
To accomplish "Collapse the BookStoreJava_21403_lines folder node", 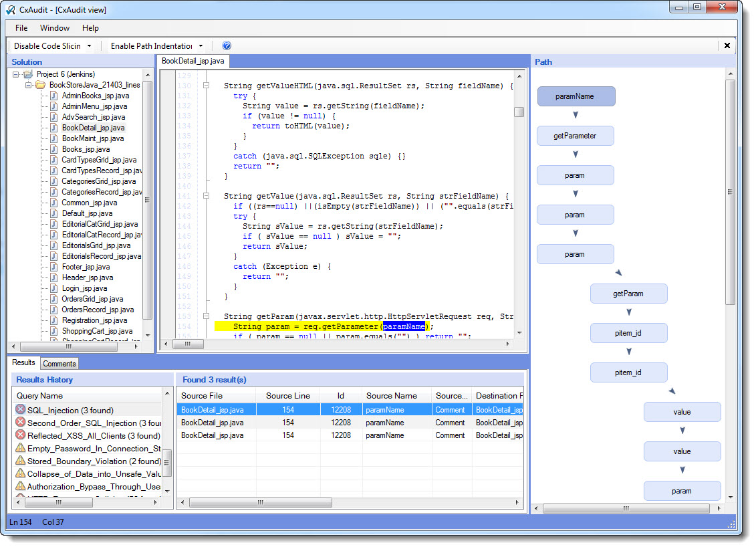I will click(29, 85).
